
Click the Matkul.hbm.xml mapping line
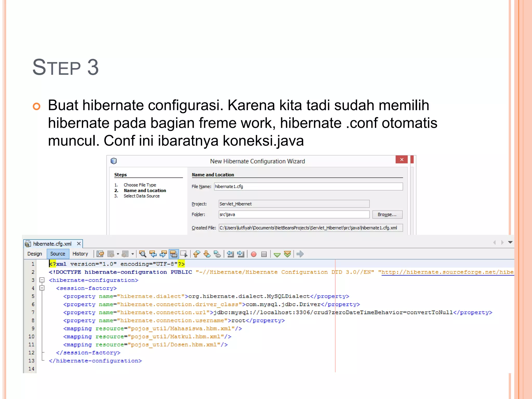147,336
